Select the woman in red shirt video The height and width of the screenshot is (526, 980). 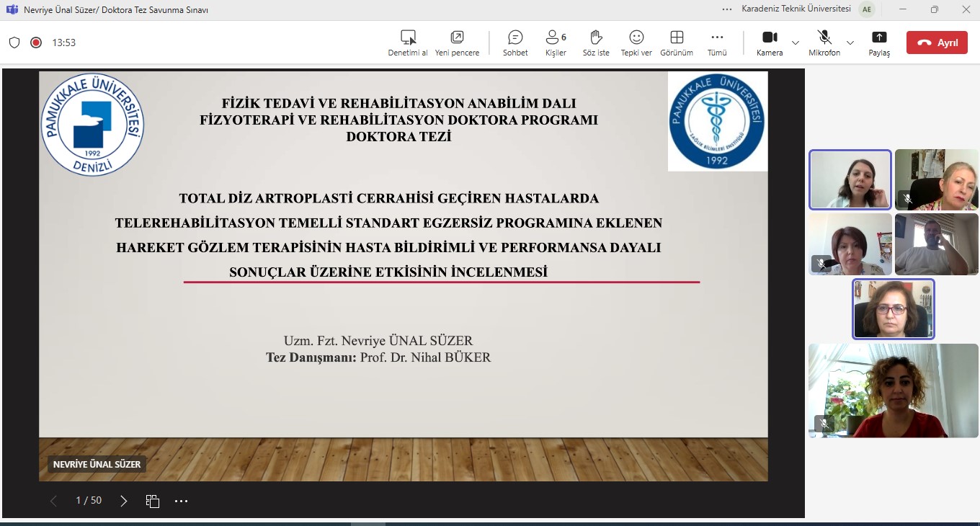tap(894, 391)
